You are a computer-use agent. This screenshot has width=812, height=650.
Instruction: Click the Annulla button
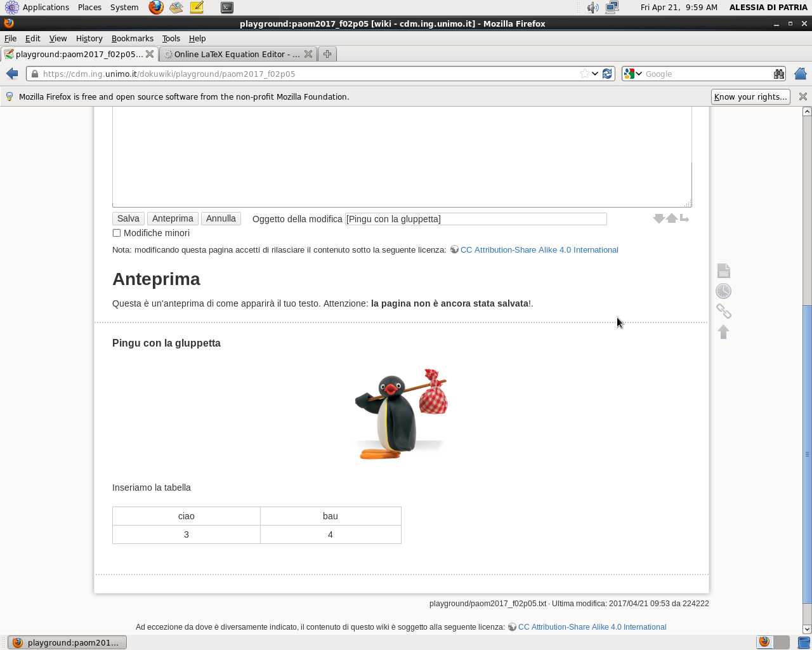(x=221, y=218)
